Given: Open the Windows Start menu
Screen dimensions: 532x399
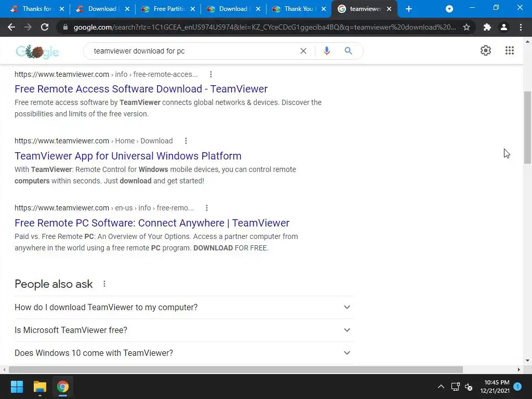Looking at the screenshot, I should pos(17,387).
